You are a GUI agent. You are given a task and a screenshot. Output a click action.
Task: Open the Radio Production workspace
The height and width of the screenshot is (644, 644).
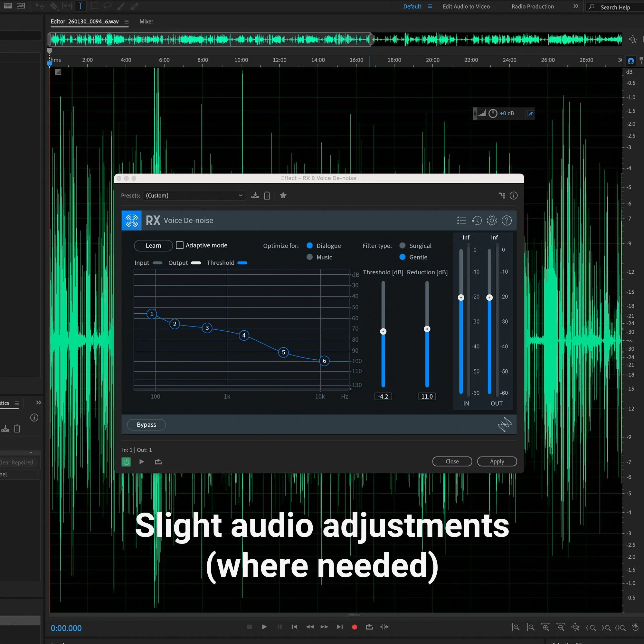point(532,6)
